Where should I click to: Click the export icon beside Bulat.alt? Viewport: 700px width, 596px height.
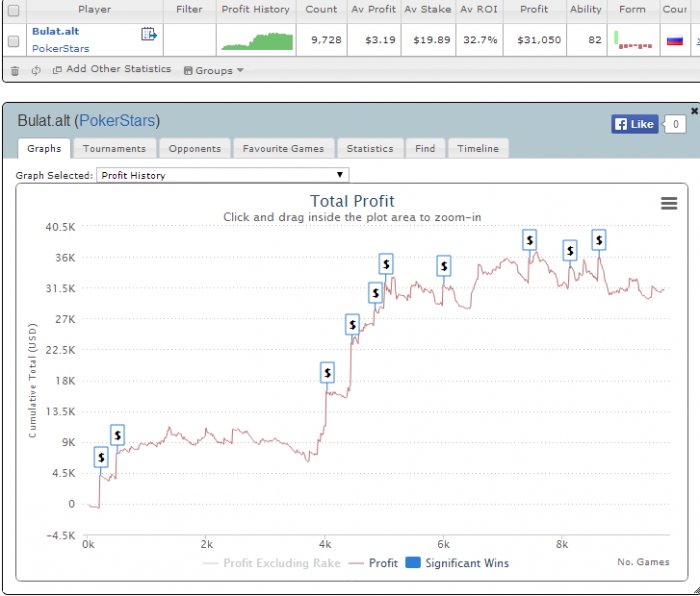click(x=149, y=34)
